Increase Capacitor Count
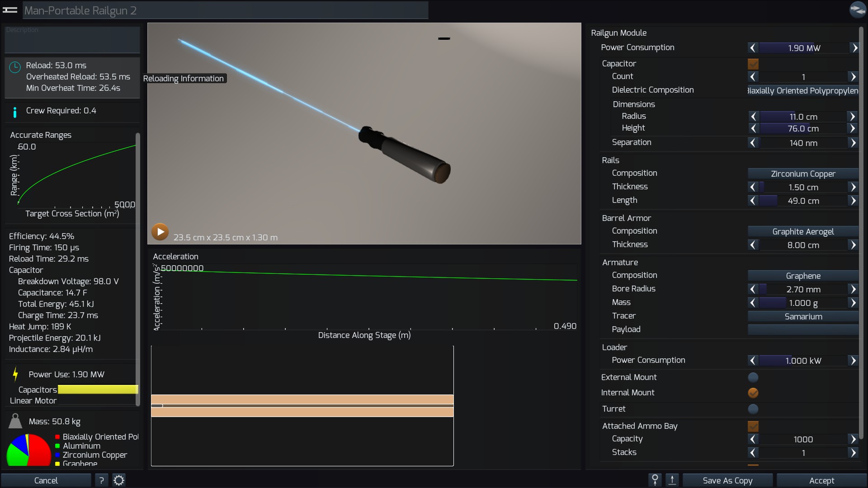Screen dimensions: 868x488 click(x=853, y=77)
